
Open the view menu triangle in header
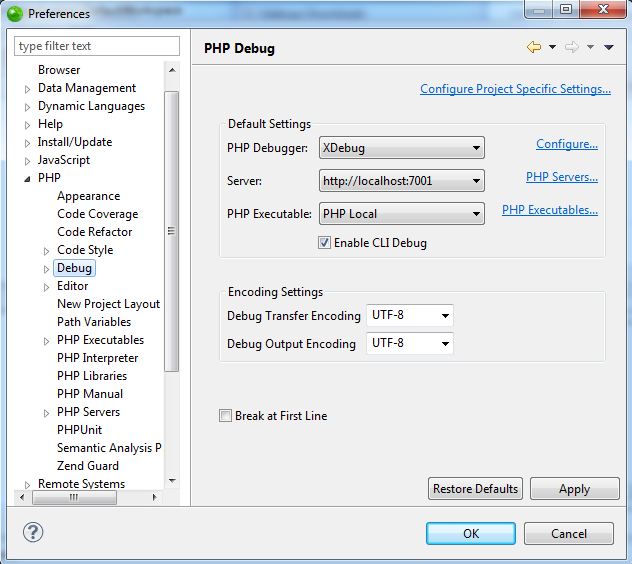tap(608, 47)
